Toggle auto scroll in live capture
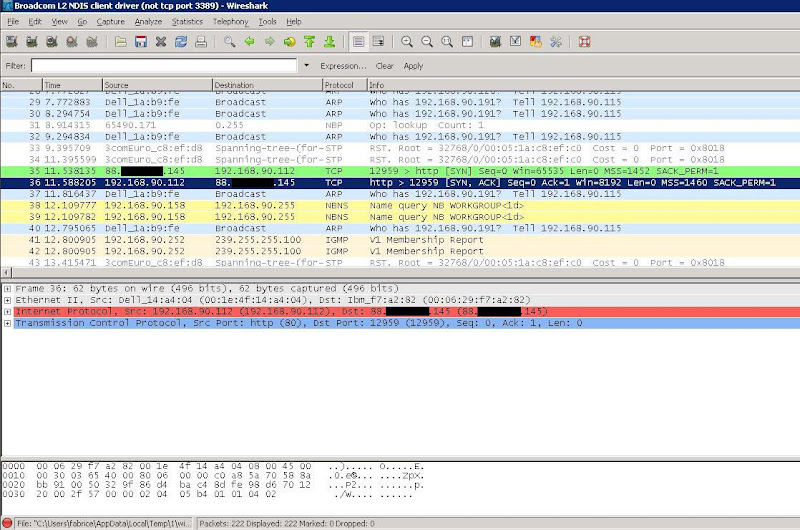This screenshot has height=530, width=800. pos(379,42)
